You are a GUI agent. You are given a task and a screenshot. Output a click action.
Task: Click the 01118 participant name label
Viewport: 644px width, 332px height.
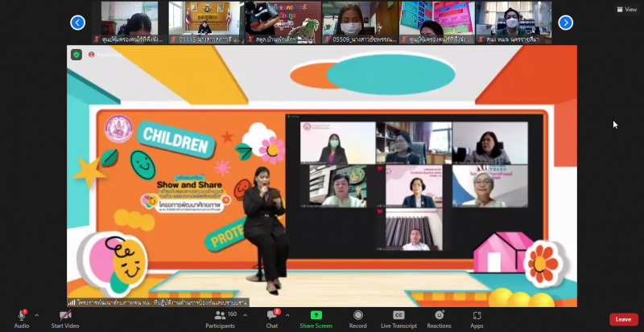tap(208, 39)
